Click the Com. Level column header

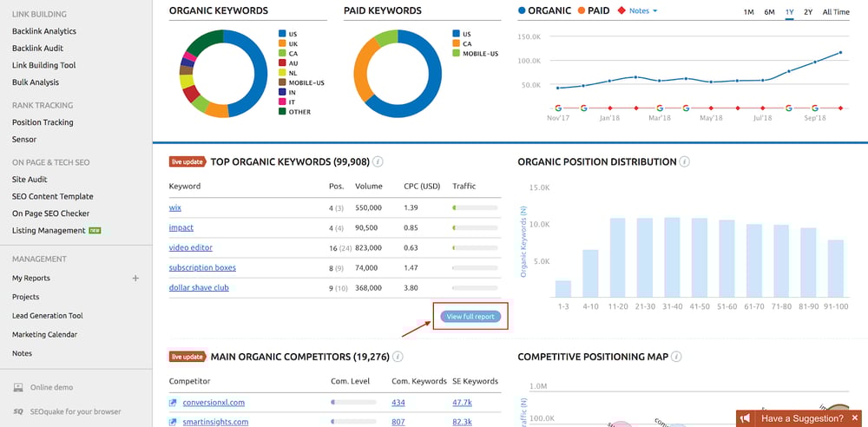pos(350,381)
